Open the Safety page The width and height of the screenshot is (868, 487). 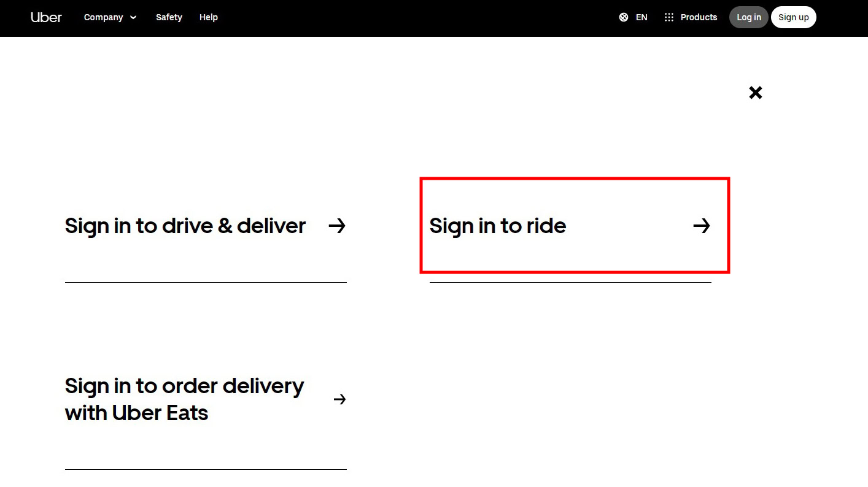169,17
